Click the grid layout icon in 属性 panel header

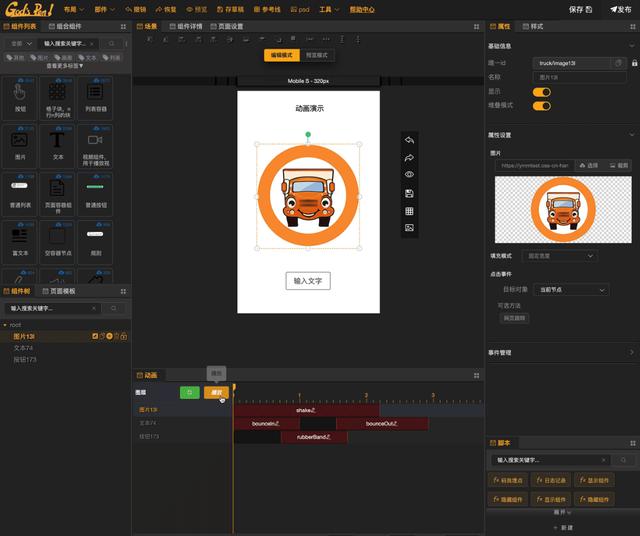click(x=633, y=27)
